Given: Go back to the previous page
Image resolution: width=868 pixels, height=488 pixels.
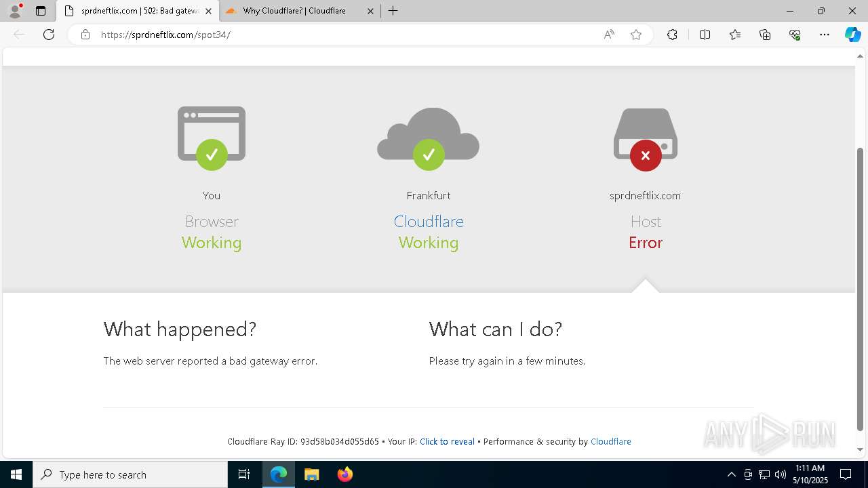Looking at the screenshot, I should (19, 35).
